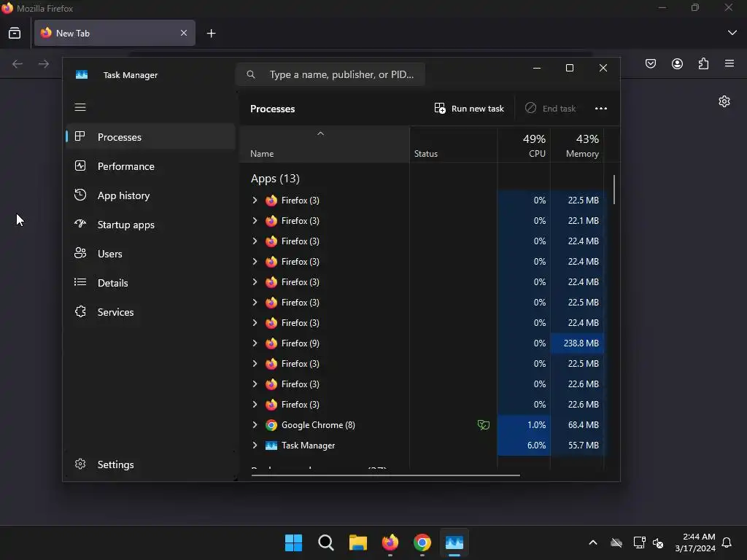Open the Windows Start menu
747x560 pixels.
pos(293,542)
